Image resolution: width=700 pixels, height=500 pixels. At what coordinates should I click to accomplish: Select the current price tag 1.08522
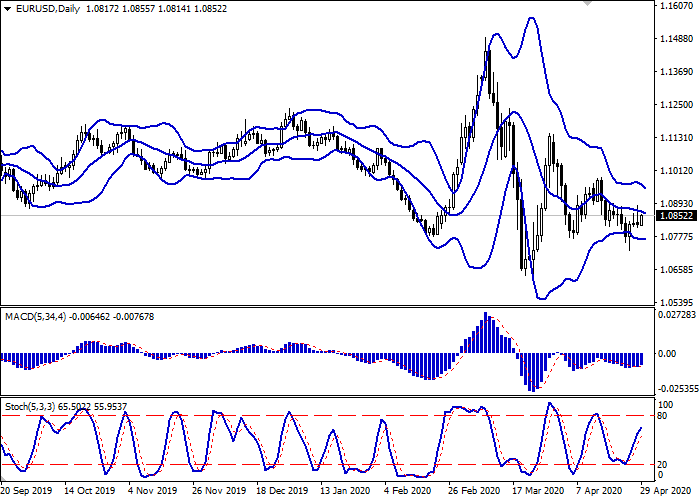coord(676,216)
